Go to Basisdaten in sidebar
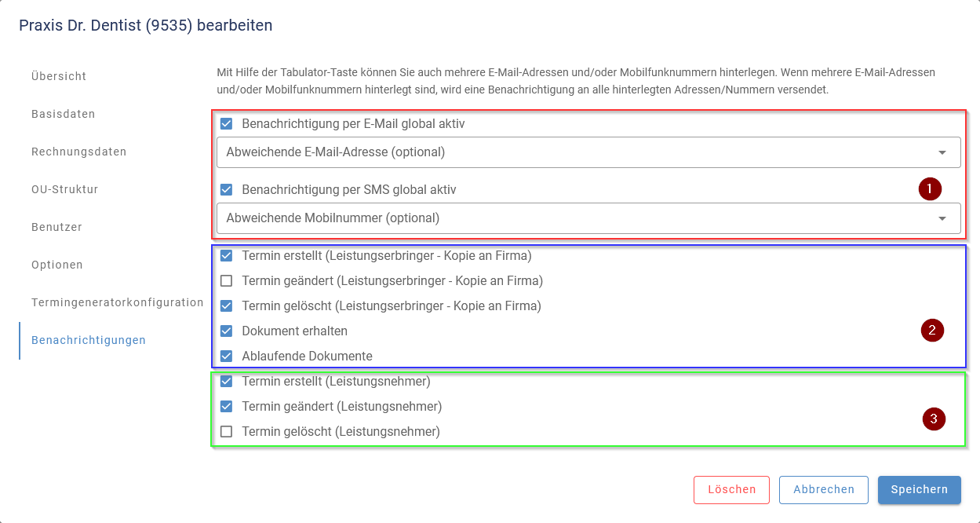980x523 pixels. 64,114
